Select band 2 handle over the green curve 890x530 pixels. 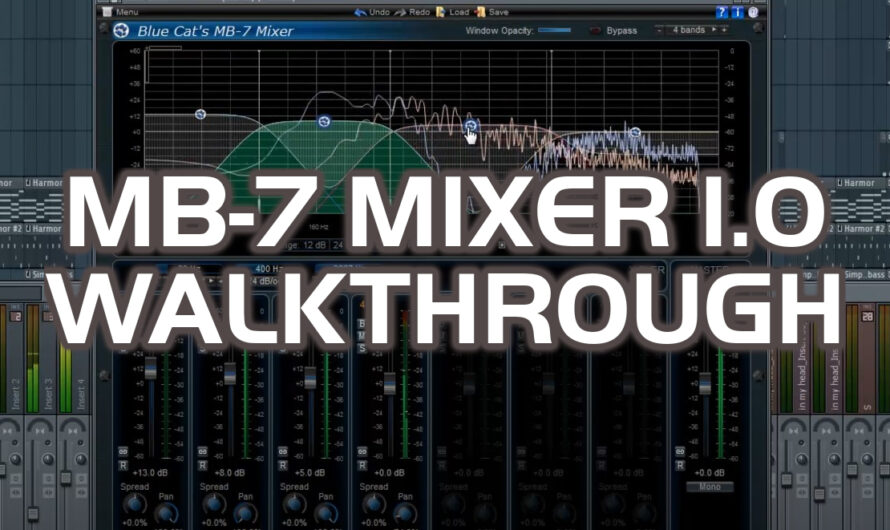[324, 121]
